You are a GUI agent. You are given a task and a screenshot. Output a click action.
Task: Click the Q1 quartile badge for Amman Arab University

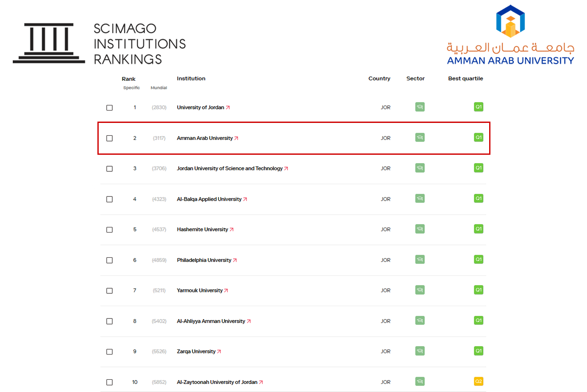(x=479, y=138)
